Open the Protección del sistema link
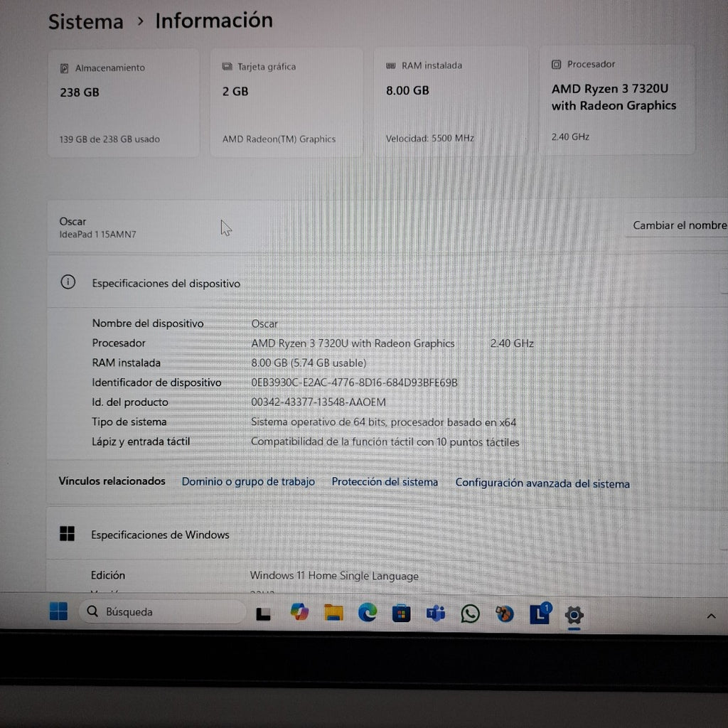 [x=385, y=482]
